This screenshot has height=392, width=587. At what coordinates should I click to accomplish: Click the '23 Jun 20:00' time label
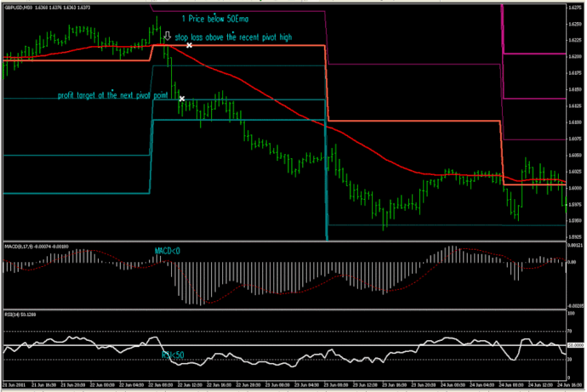point(424,385)
